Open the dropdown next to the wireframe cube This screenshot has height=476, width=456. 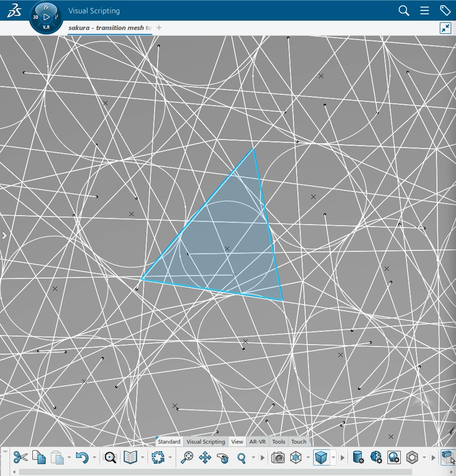(308, 458)
